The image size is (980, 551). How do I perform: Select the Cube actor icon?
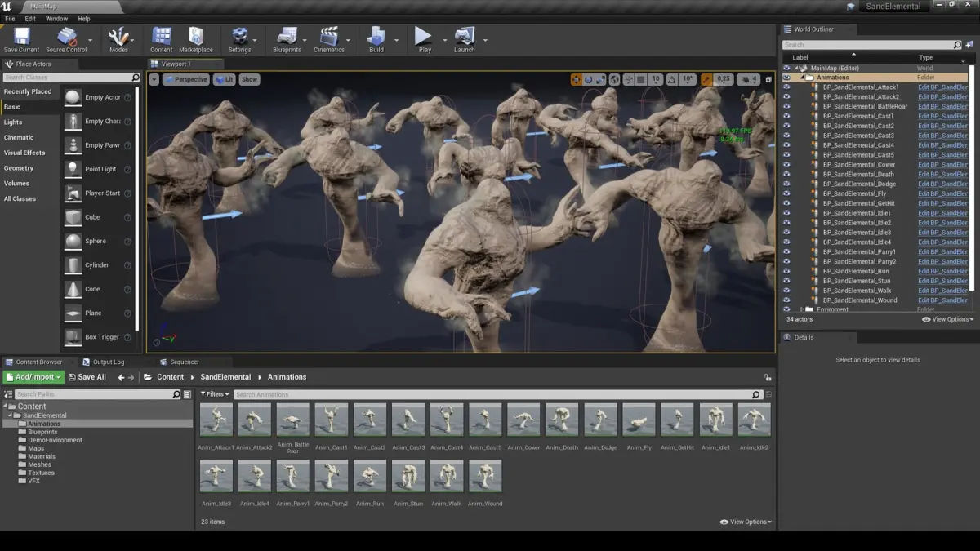point(73,217)
